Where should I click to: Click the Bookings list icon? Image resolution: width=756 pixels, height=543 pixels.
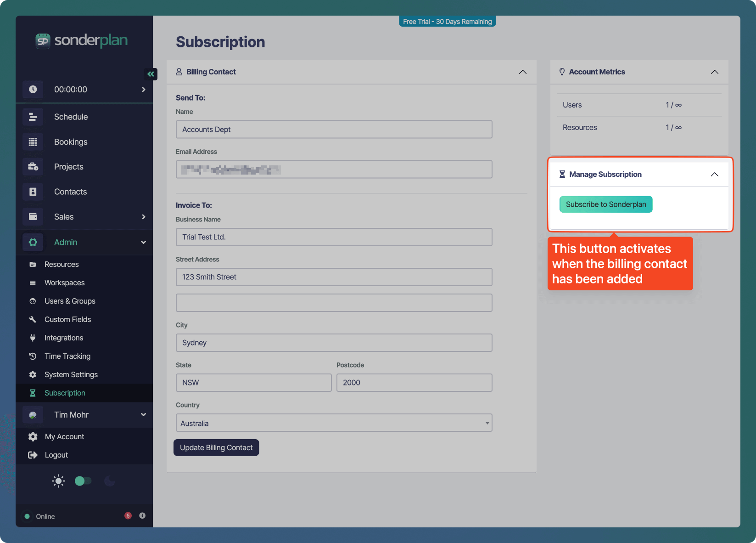pos(33,142)
